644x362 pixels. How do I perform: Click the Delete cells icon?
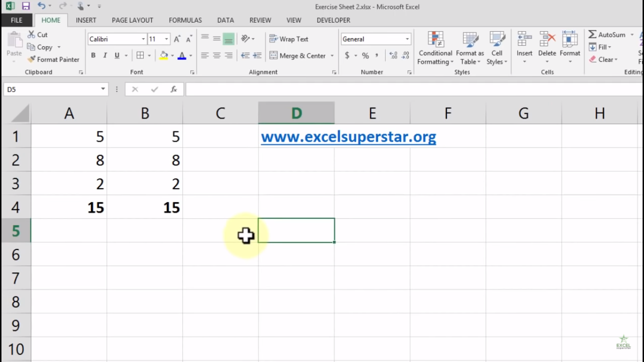[x=547, y=40]
